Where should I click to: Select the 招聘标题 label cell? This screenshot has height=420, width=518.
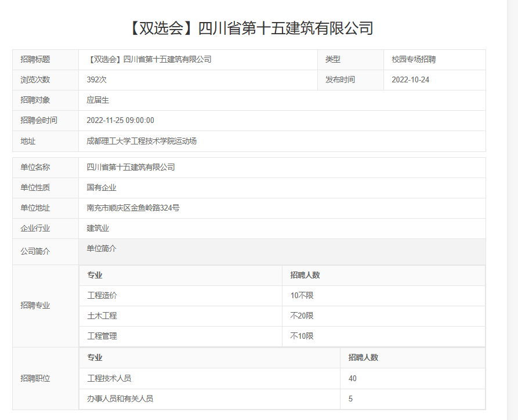46,60
